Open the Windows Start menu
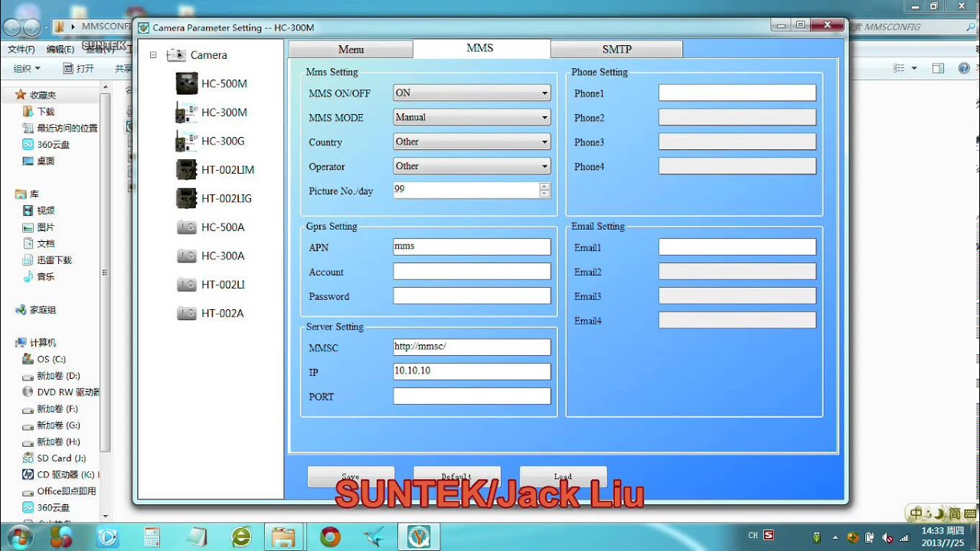This screenshot has height=551, width=980. coord(18,536)
